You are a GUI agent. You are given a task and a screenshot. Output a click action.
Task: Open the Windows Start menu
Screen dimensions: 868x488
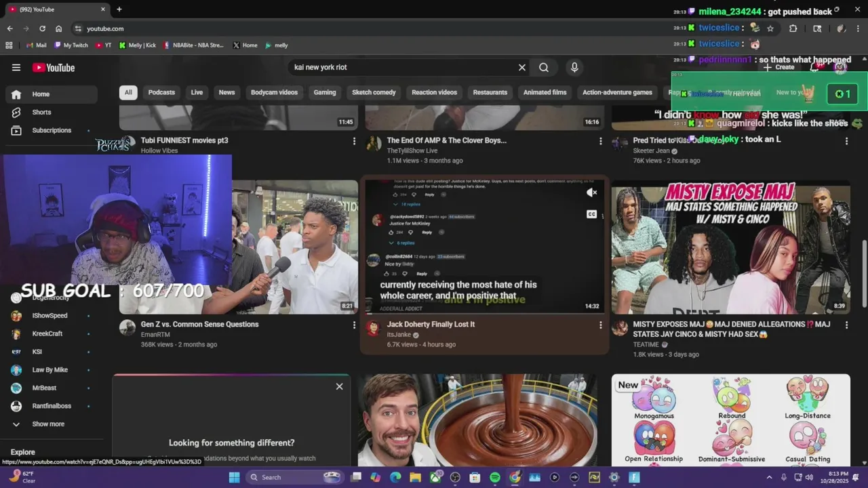234,477
